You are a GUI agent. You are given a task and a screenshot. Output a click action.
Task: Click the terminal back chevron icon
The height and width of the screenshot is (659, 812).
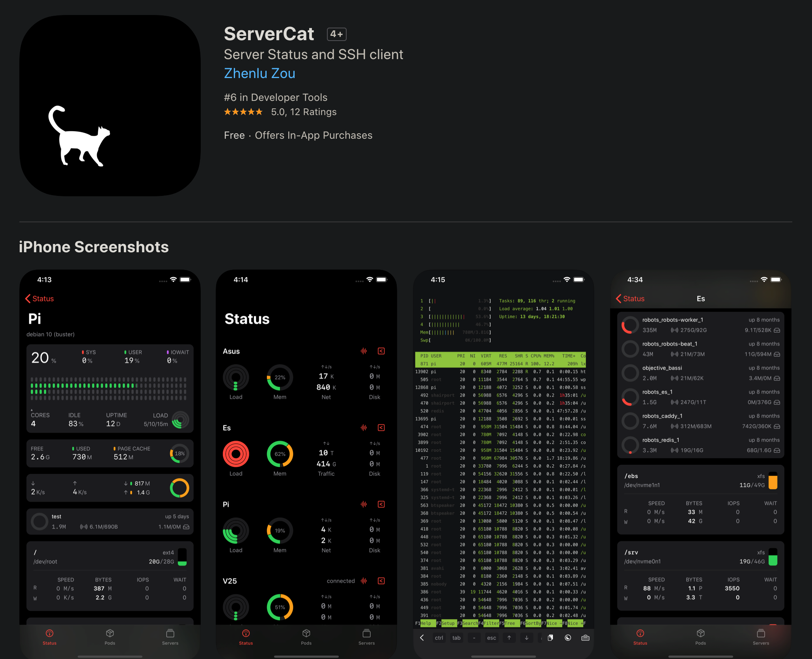coord(422,638)
